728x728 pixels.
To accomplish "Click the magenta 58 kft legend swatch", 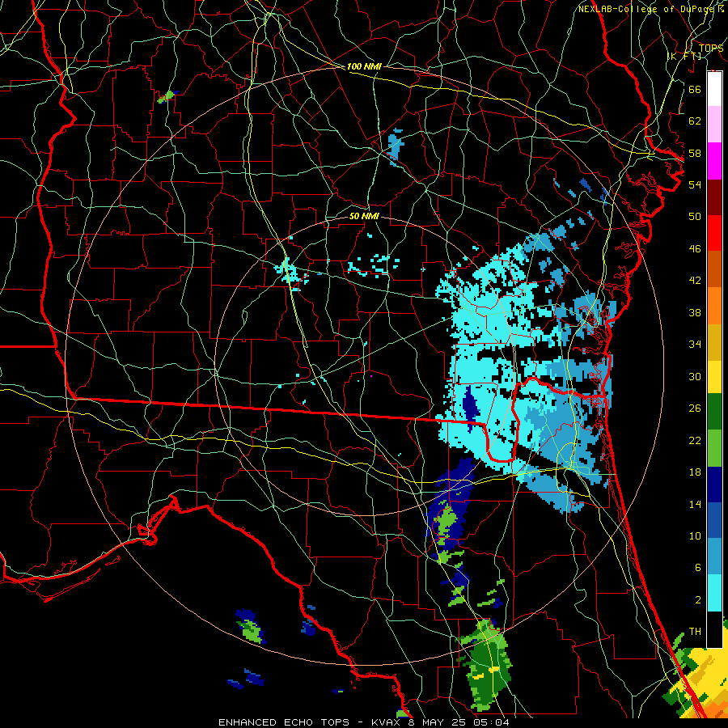I will (714, 161).
